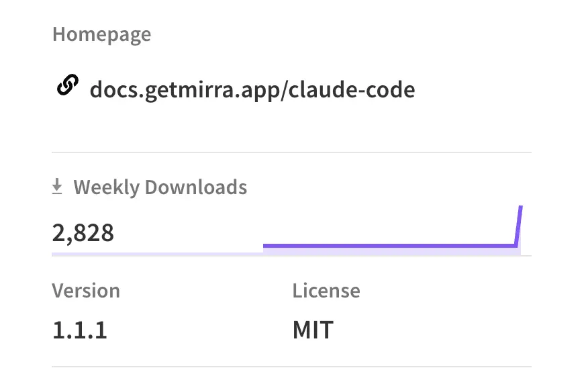Click the download arrow icon near Weekly Downloads

(58, 187)
